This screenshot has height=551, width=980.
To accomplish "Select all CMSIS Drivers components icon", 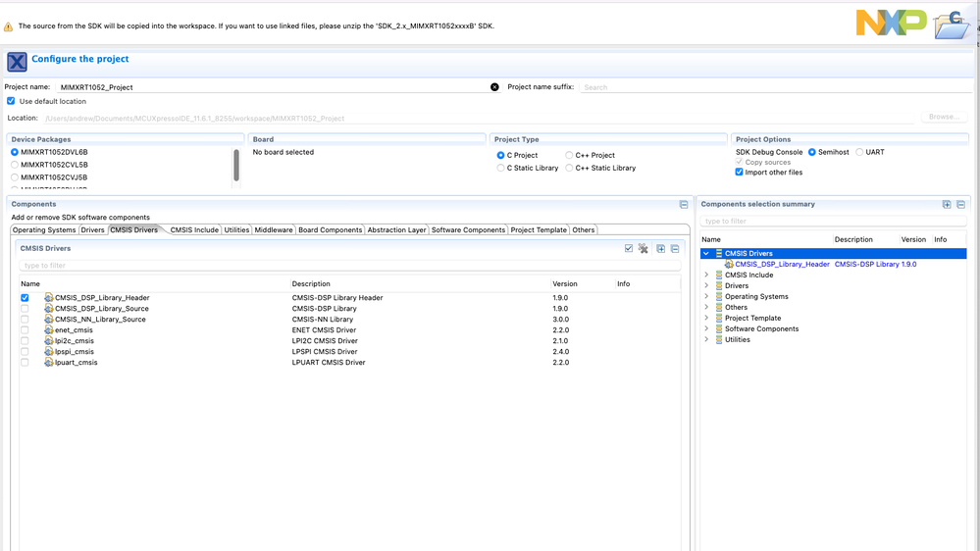I will tap(629, 248).
